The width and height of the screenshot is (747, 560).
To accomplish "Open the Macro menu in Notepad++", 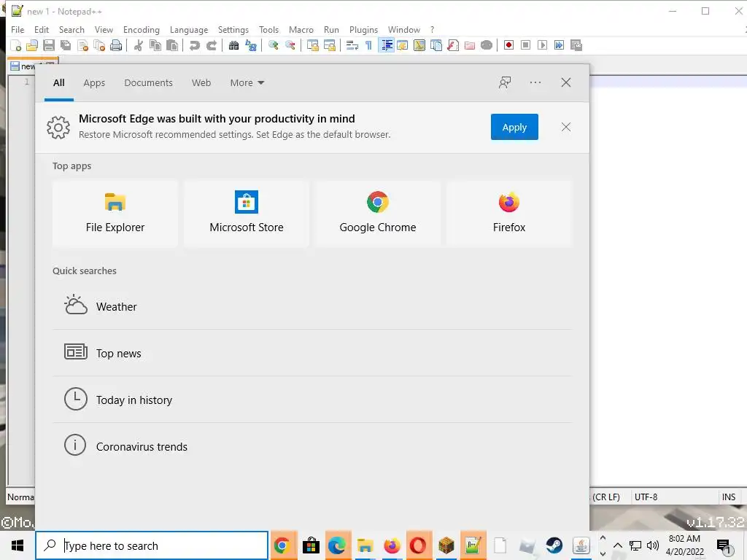I will pyautogui.click(x=301, y=29).
